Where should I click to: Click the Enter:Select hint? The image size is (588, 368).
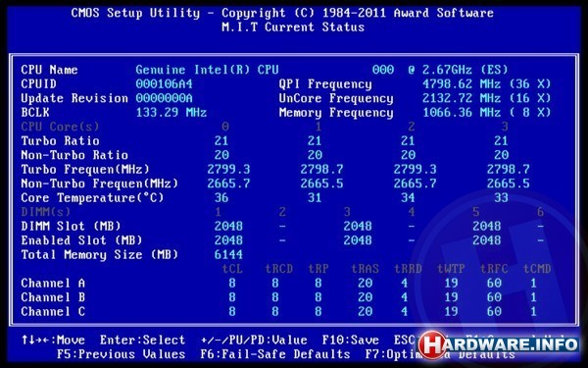click(x=142, y=341)
